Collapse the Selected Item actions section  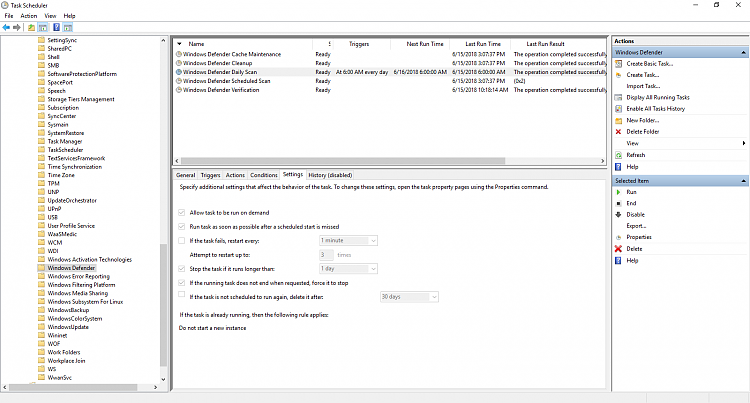click(x=743, y=181)
